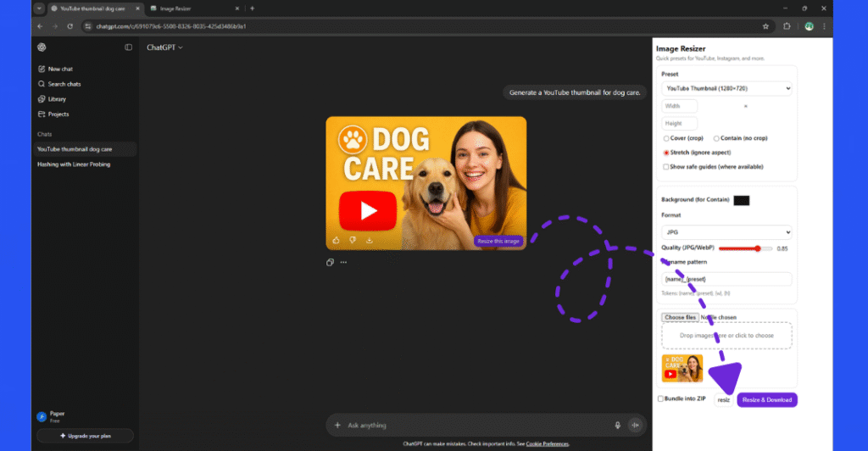Open the Preset dropdown
This screenshot has height=451, width=868.
726,88
